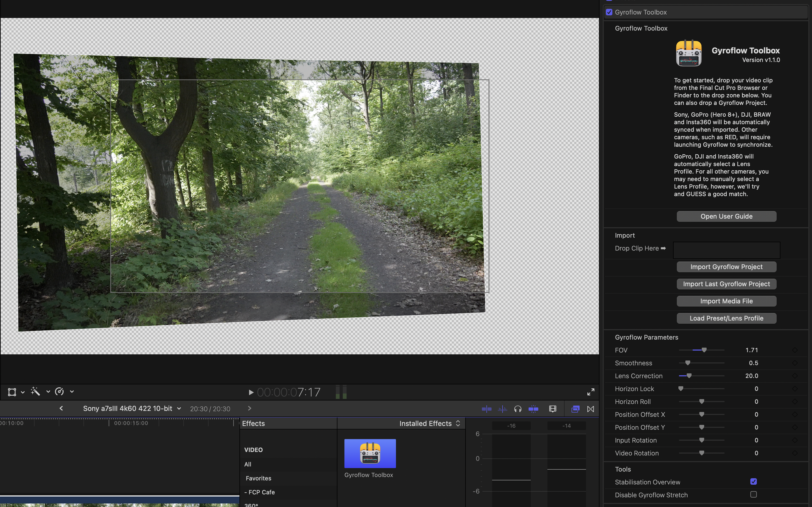The height and width of the screenshot is (507, 812).
Task: Enable Disable Gyroflow Stretch checkbox
Action: point(753,494)
